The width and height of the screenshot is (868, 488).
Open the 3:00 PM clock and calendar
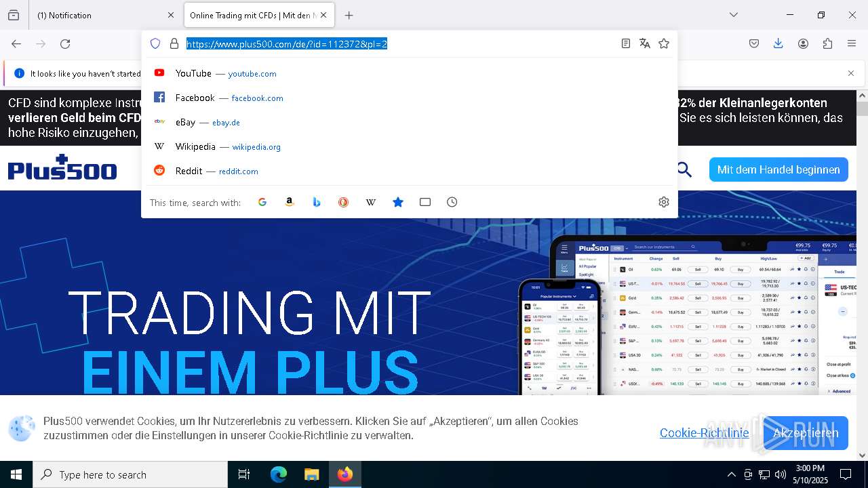point(810,474)
